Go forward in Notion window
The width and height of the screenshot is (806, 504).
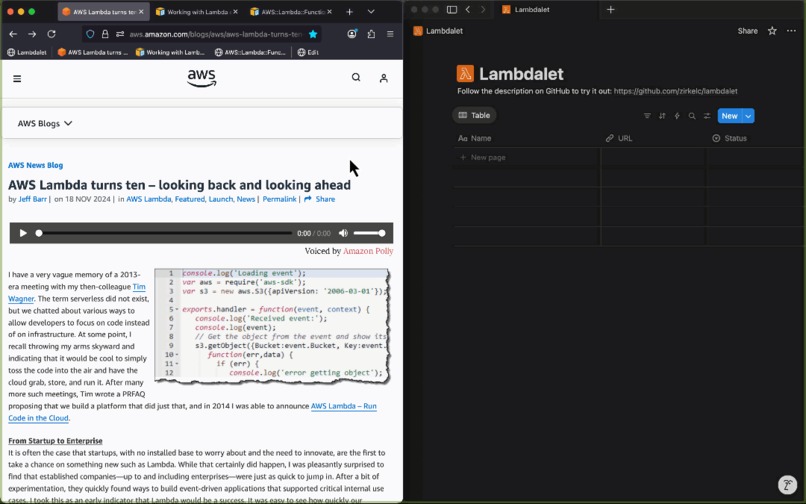(x=482, y=9)
